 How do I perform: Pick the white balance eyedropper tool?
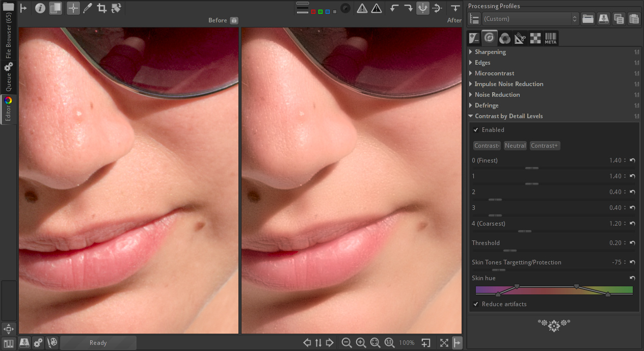(x=88, y=9)
